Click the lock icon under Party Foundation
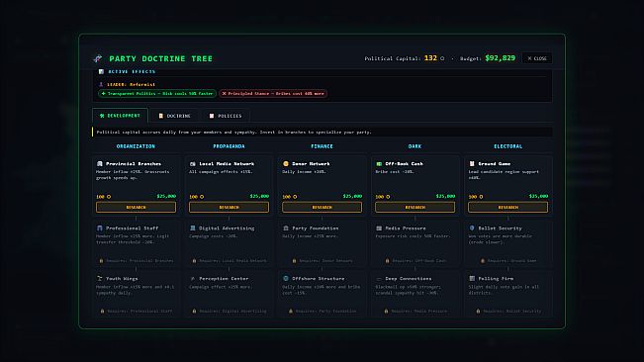Screen dimensions: 644x362 click(x=294, y=261)
